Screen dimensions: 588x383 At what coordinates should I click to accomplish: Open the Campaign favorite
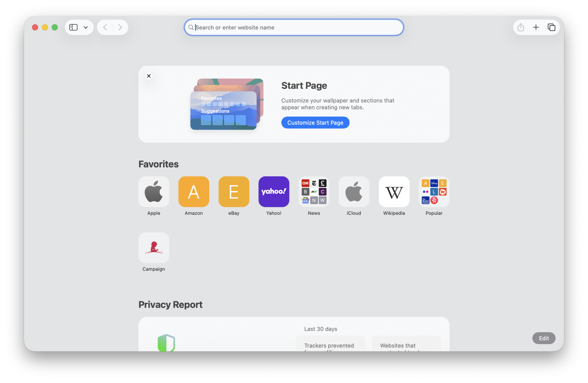[x=154, y=248]
